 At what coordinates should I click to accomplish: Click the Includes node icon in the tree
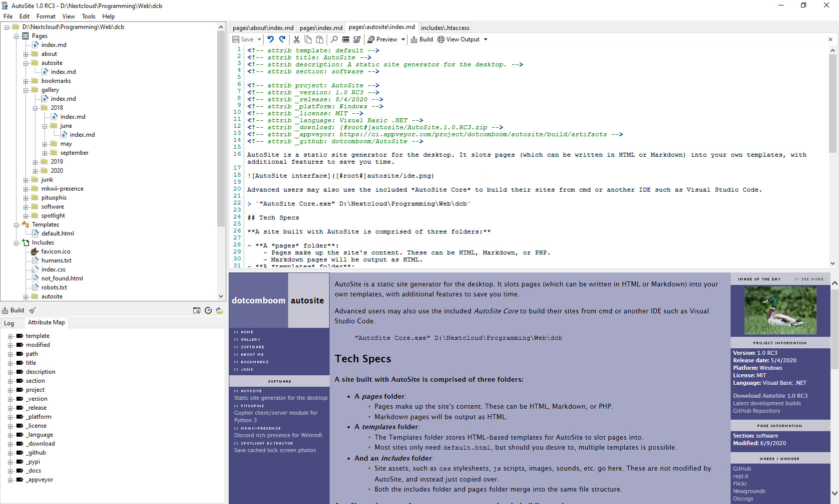click(x=25, y=243)
